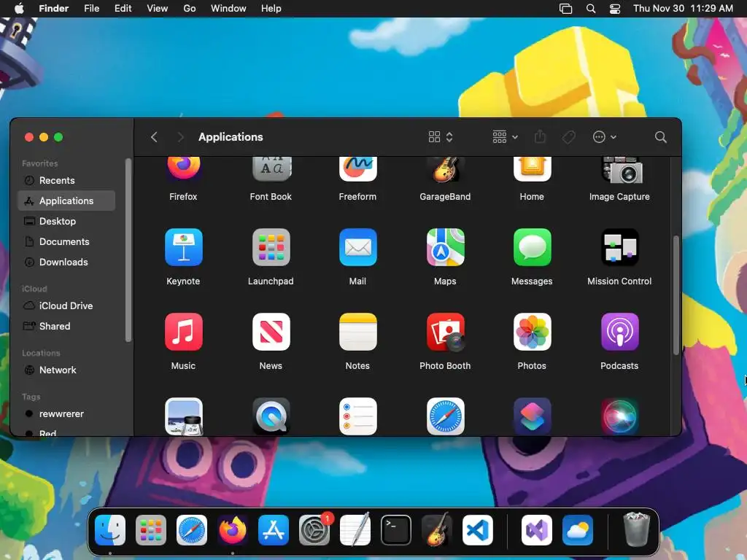Screen dimensions: 747x560
Task: Go forward with the right chevron
Action: [180, 137]
